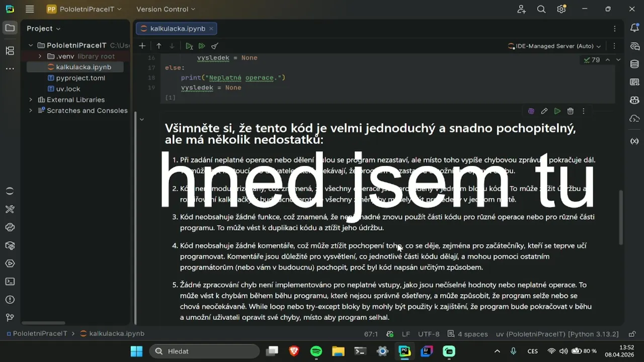This screenshot has width=644, height=362.
Task: Edit the markdown cell with pencil icon
Action: pyautogui.click(x=544, y=111)
